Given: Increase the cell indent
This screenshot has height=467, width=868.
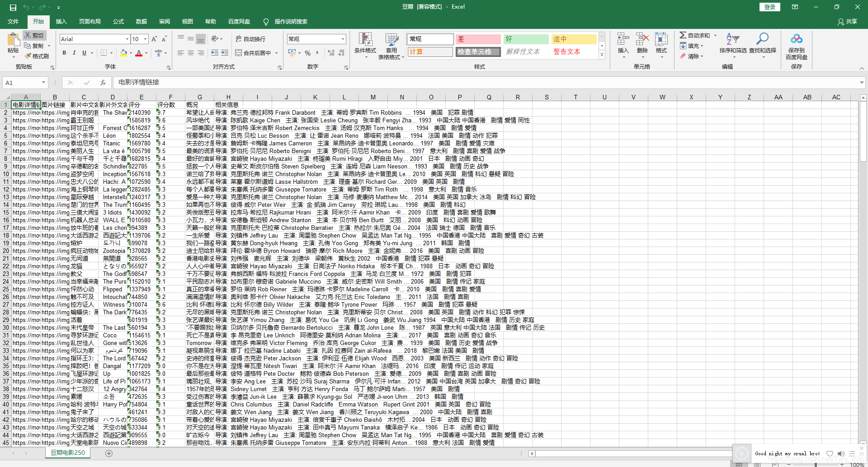Looking at the screenshot, I should [225, 53].
